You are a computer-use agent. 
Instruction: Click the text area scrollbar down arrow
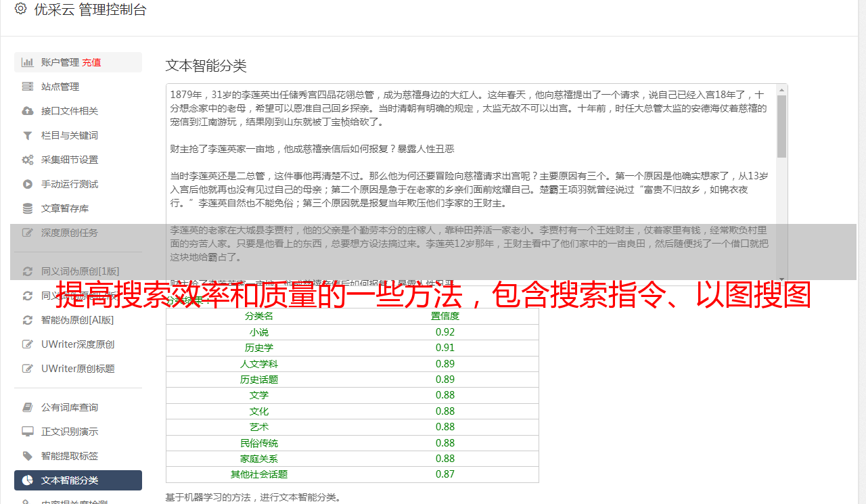point(781,278)
